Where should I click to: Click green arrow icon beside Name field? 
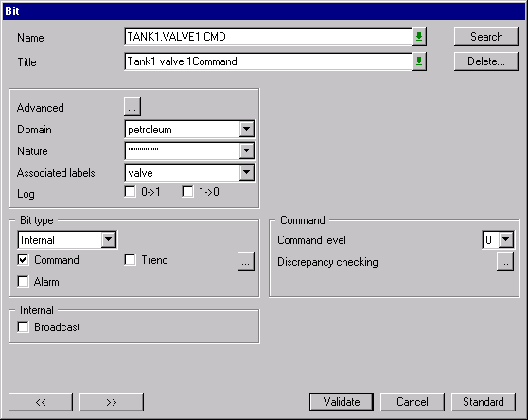point(419,37)
